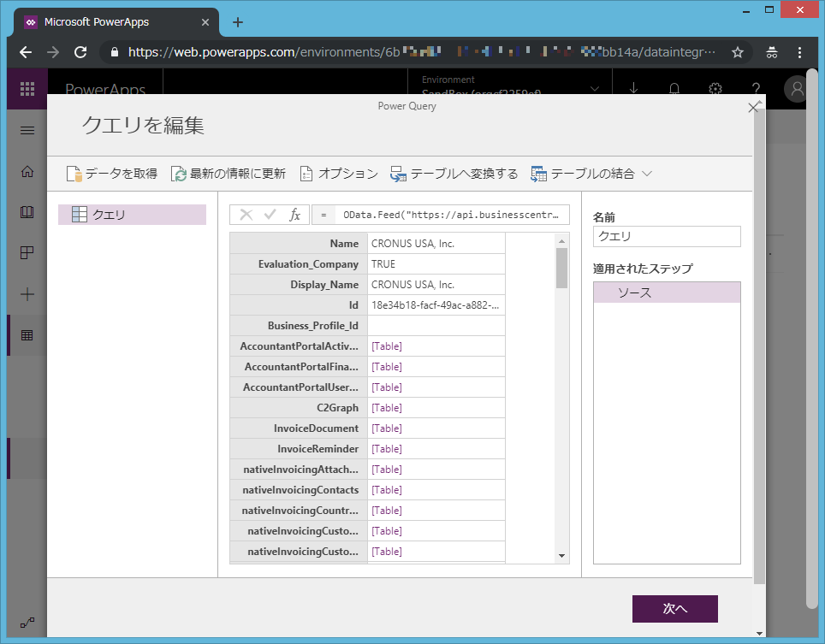Click the formula bar fx icon
The image size is (825, 644).
click(294, 215)
